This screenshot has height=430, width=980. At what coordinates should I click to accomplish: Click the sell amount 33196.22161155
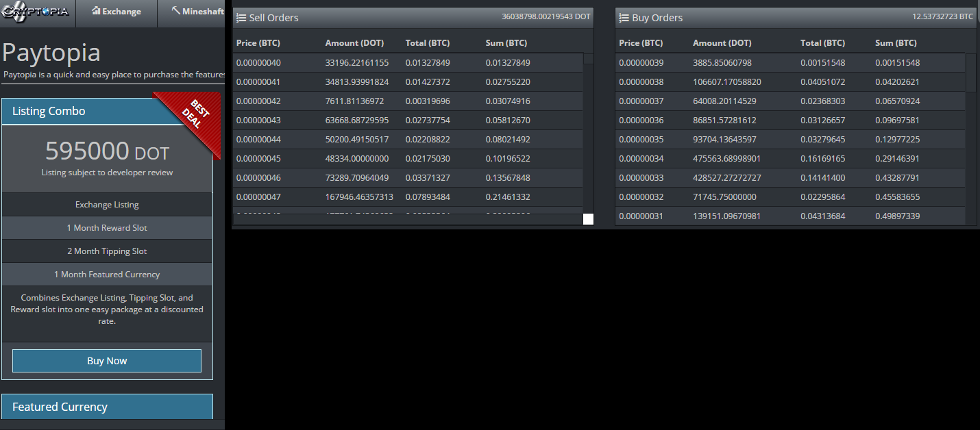pos(357,63)
